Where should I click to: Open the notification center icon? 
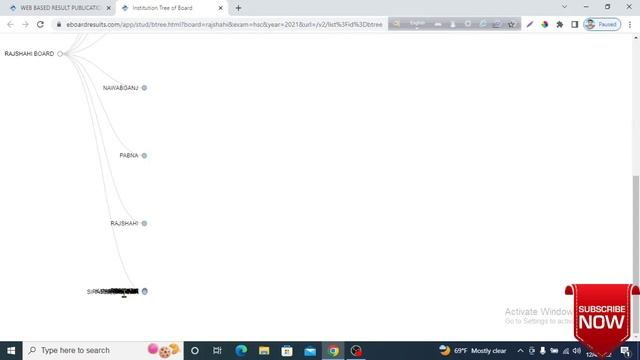(626, 351)
